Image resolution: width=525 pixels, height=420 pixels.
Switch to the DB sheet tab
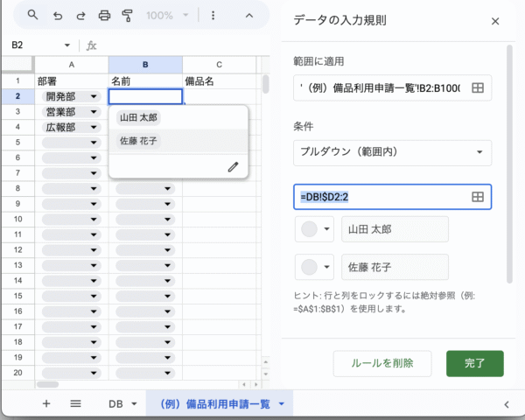tap(122, 403)
